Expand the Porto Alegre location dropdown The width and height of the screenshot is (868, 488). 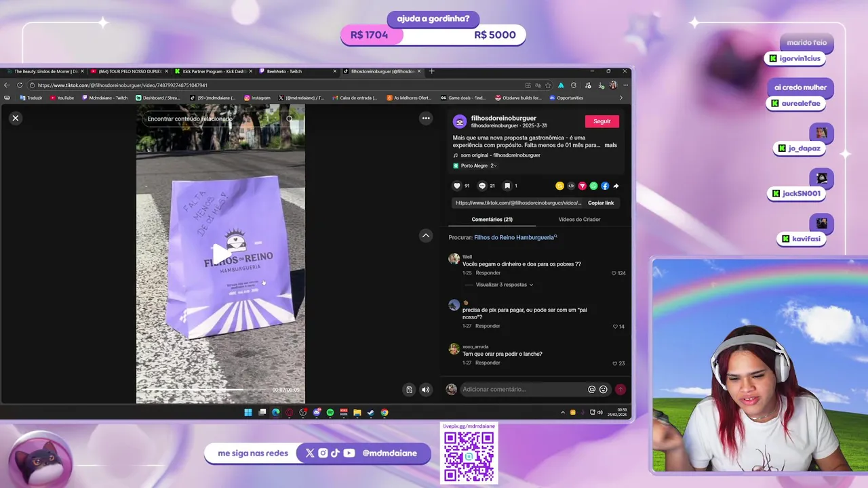coord(475,165)
